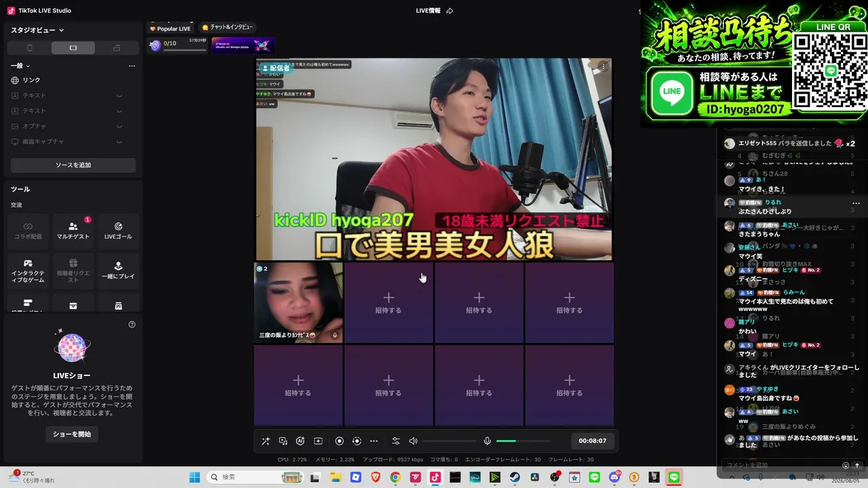Toggle visibility of the 画面キャプチャ source
The height and width of the screenshot is (488, 868).
[x=119, y=142]
